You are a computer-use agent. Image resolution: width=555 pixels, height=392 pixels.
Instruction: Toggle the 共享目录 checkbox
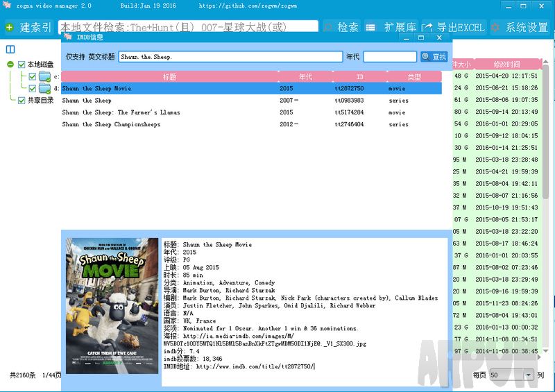(22, 100)
